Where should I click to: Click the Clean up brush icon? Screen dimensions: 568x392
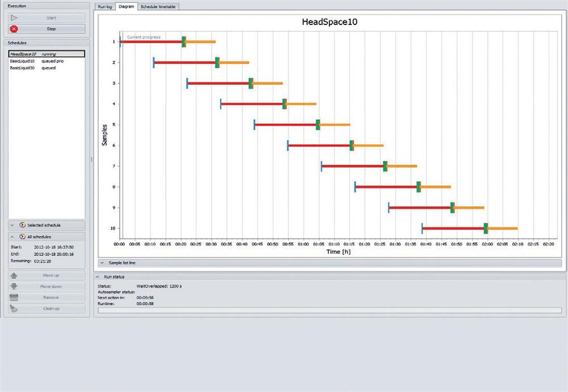14,308
